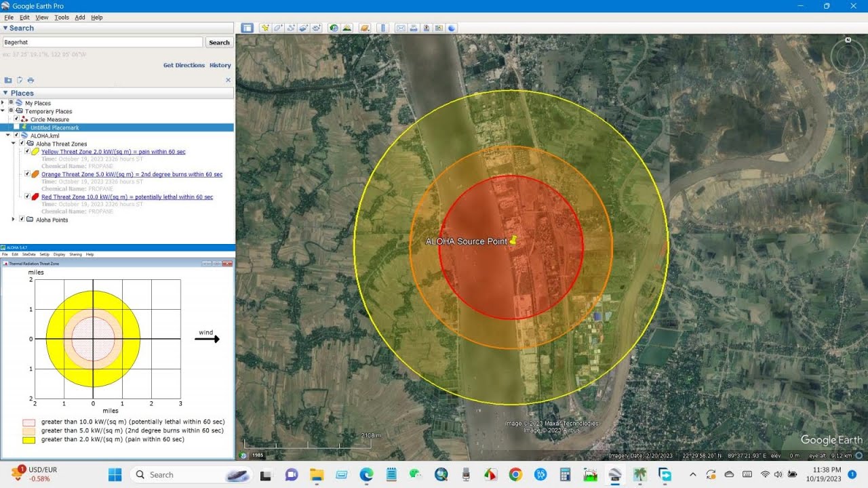The height and width of the screenshot is (488, 868).
Task: Click the Save Image toolbar icon
Action: coord(427,28)
